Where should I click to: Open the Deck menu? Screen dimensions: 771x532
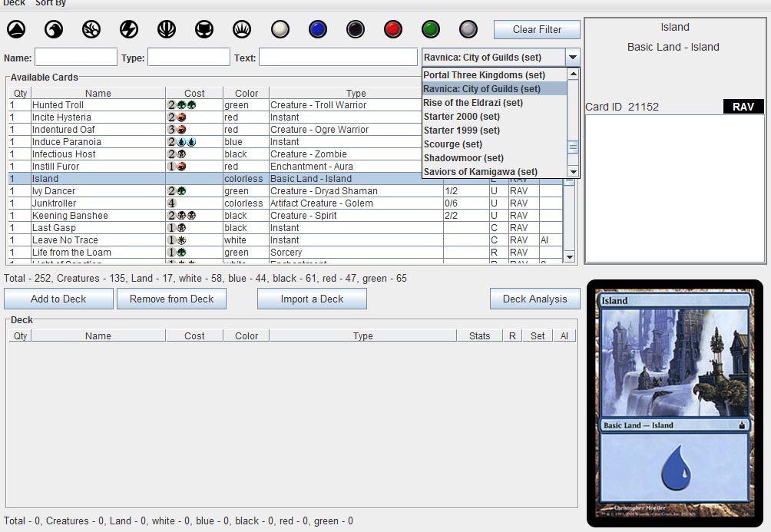point(14,3)
